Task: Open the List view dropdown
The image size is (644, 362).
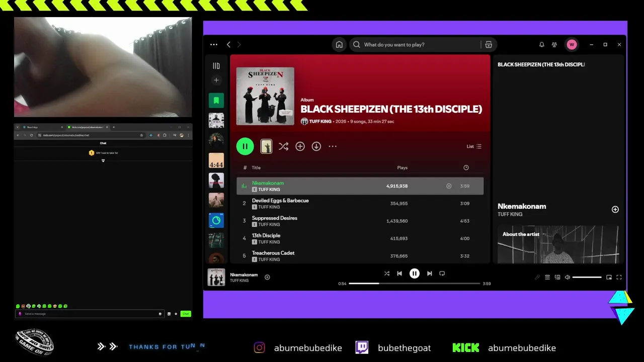Action: pos(474,146)
